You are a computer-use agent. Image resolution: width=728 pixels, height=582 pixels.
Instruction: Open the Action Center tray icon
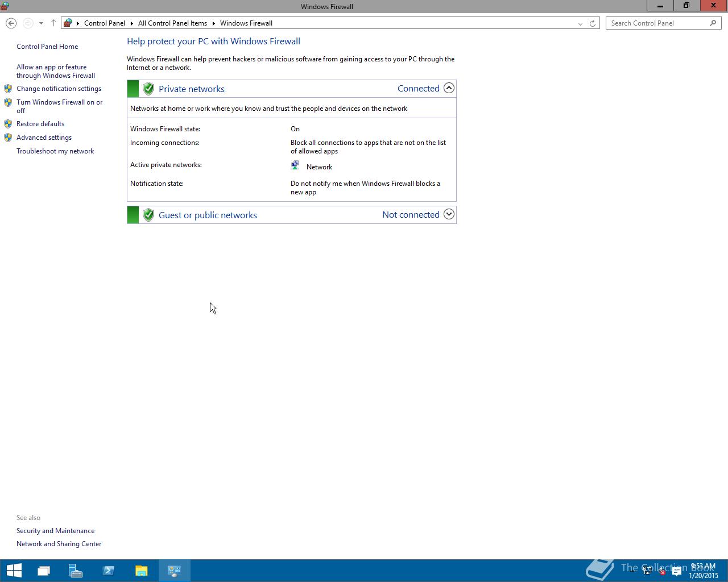click(677, 571)
